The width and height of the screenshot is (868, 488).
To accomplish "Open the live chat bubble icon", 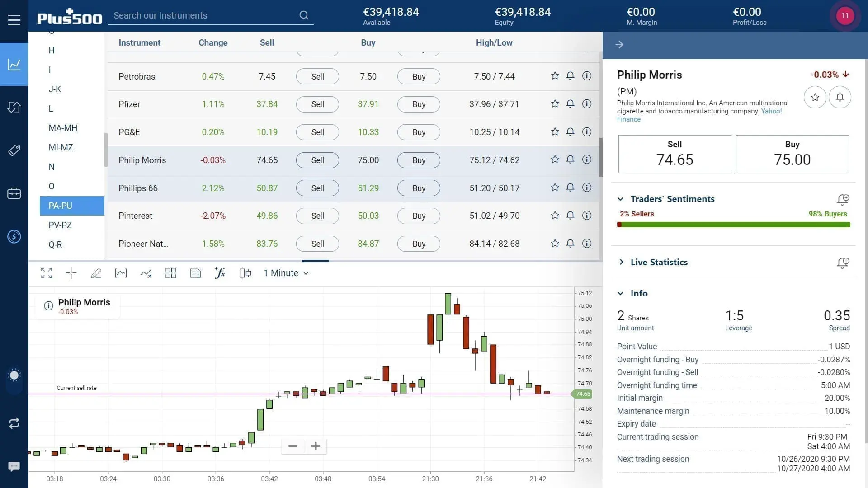I will pyautogui.click(x=14, y=466).
